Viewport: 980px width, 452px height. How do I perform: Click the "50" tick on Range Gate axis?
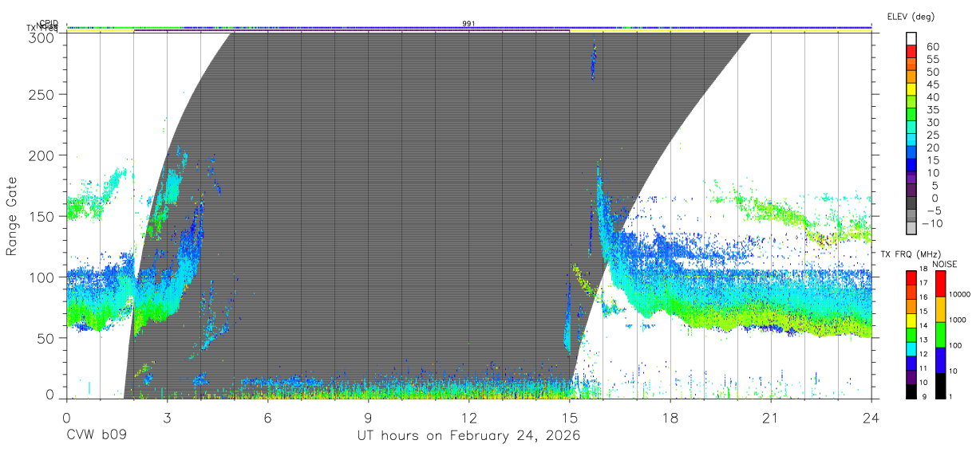[x=46, y=337]
